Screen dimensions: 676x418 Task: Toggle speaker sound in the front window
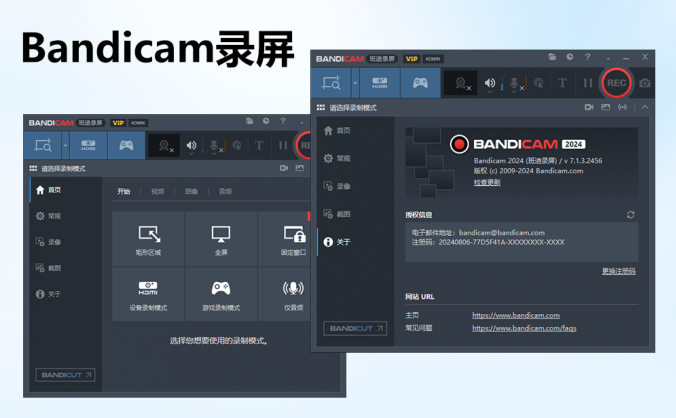490,83
